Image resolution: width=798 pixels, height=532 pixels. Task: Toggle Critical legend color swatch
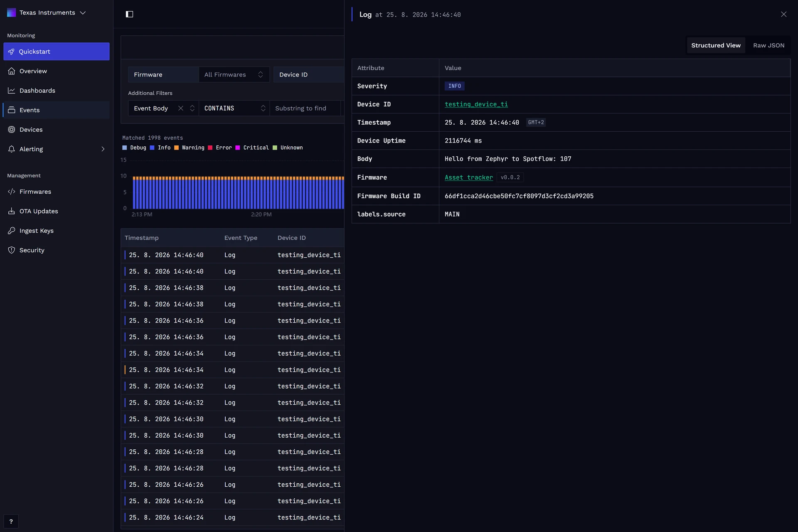[x=238, y=148]
